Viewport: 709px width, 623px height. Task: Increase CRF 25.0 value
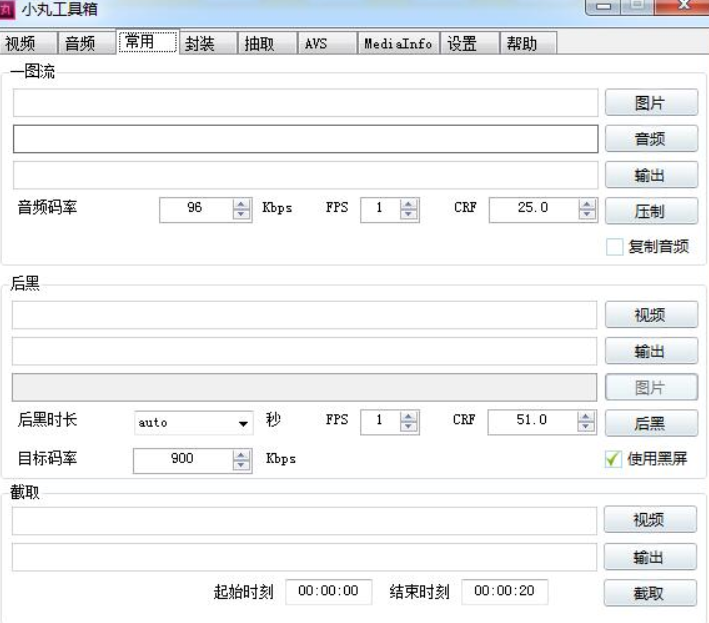[587, 204]
